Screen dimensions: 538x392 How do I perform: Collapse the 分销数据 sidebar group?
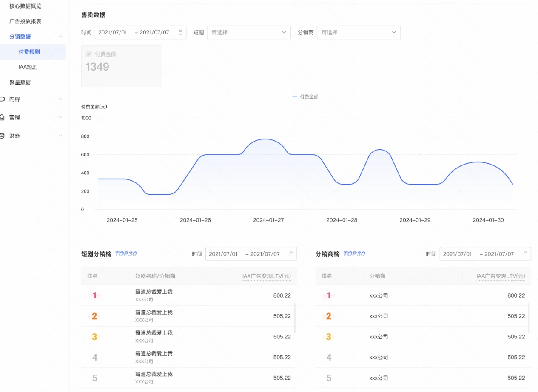(60, 37)
